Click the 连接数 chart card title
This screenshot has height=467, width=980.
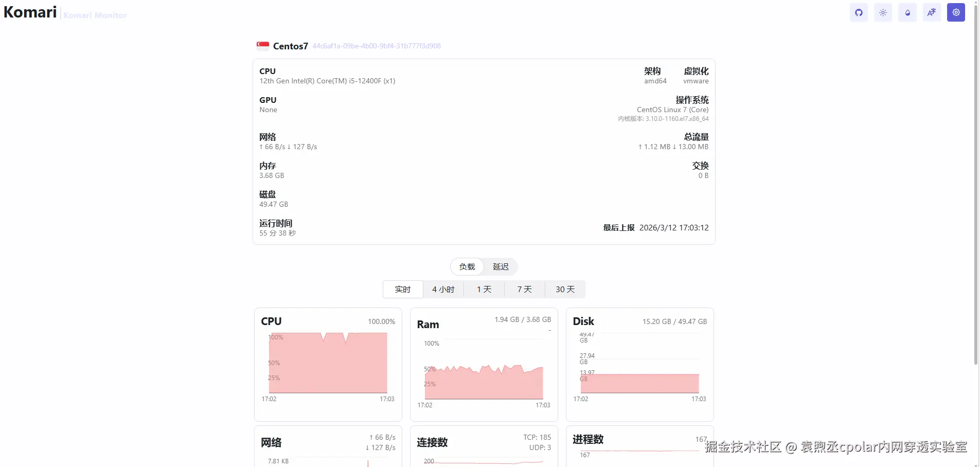click(432, 442)
